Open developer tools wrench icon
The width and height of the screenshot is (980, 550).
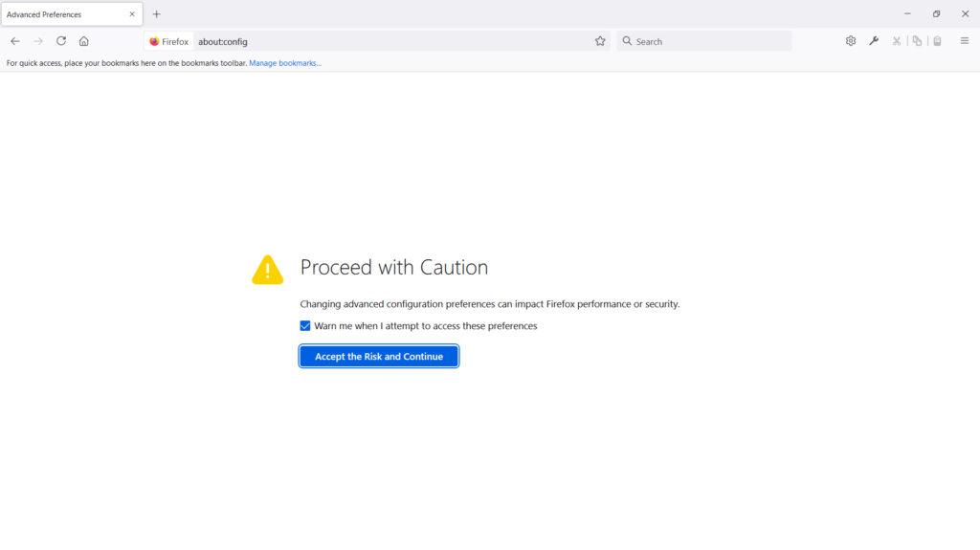pos(874,41)
